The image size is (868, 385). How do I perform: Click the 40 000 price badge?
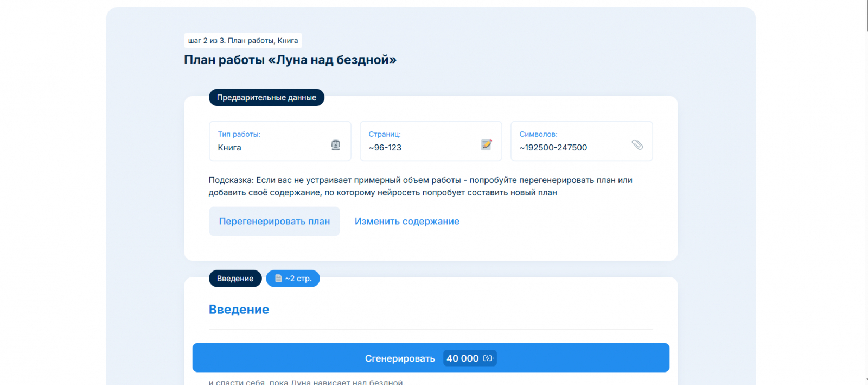(x=470, y=358)
